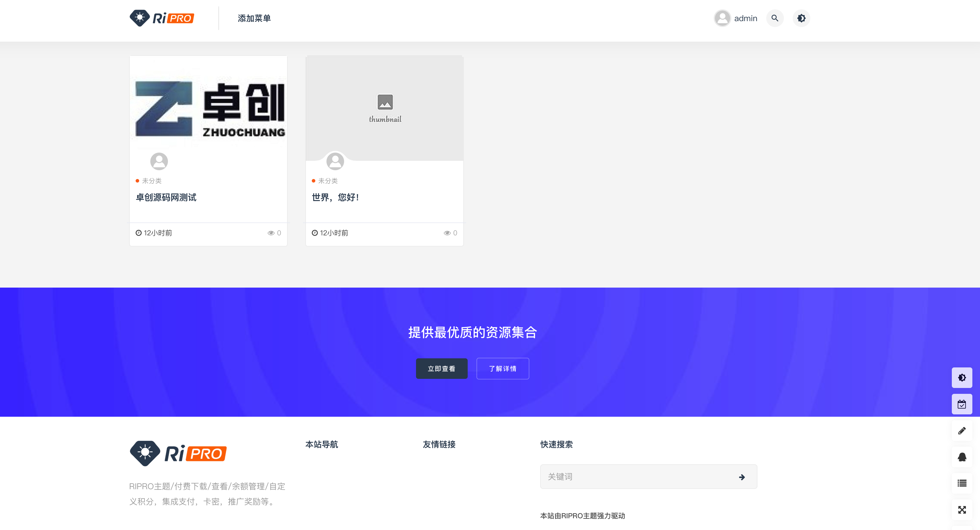Submit footer search with the arrow button
This screenshot has width=980, height=530.
pyautogui.click(x=742, y=477)
